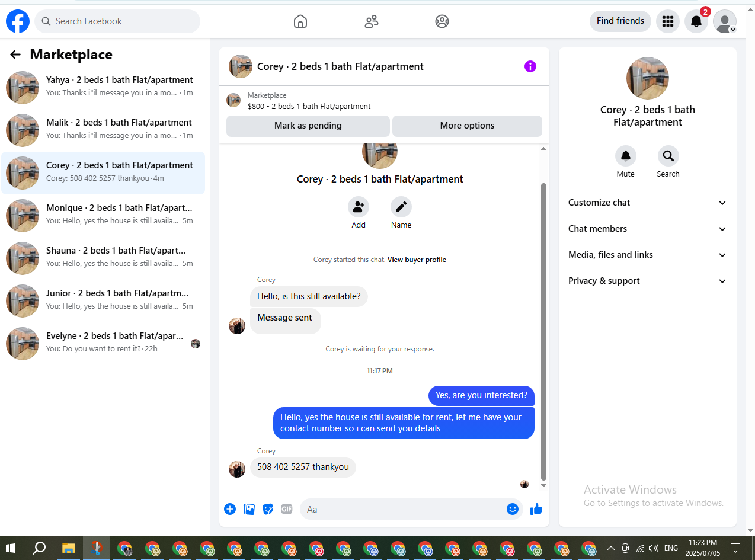Click the Facebook logo
The image size is (755, 560).
point(18,21)
